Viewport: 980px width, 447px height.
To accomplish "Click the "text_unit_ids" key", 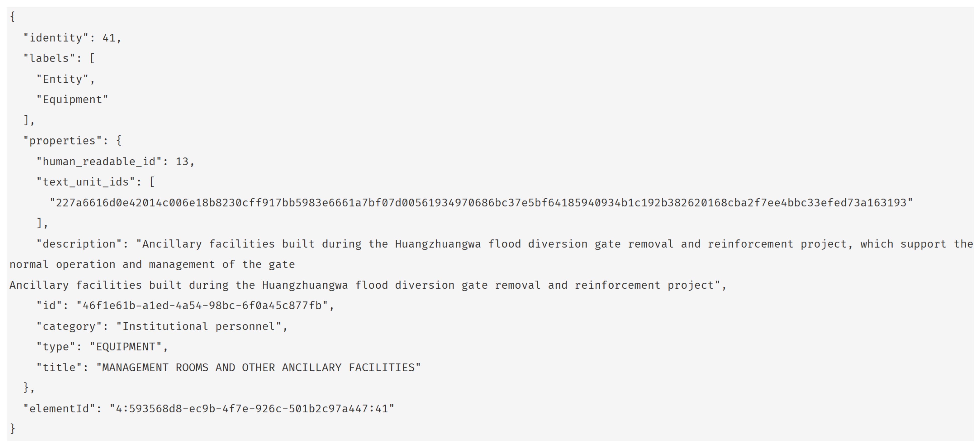I will [86, 182].
